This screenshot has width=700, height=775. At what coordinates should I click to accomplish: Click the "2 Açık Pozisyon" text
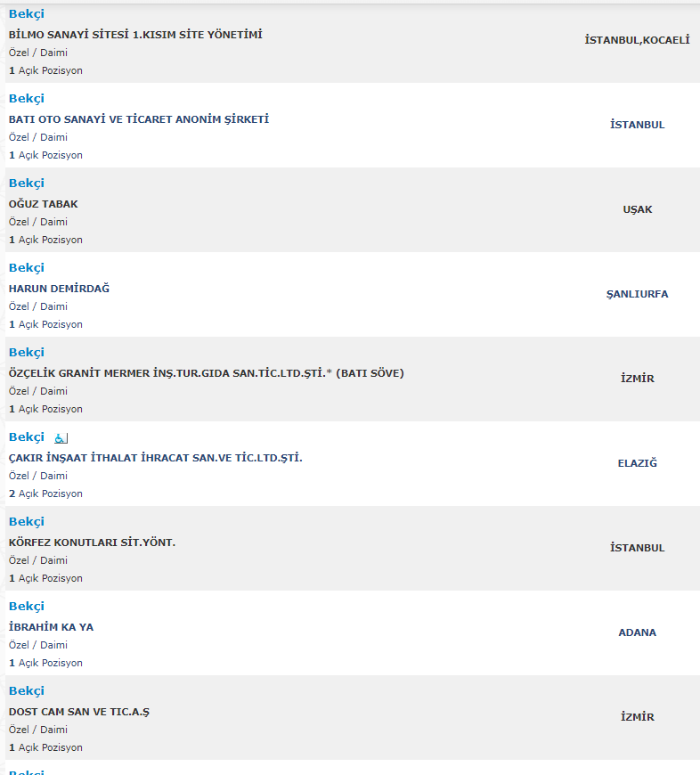45,494
